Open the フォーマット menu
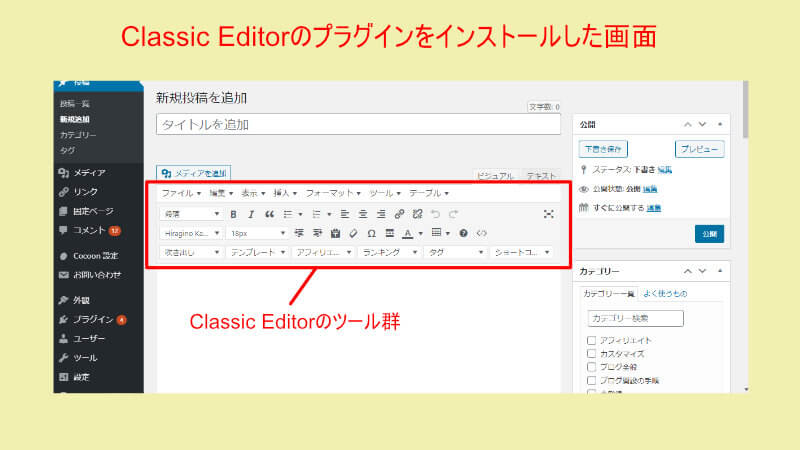Screen dimensions: 800x450 [333, 193]
